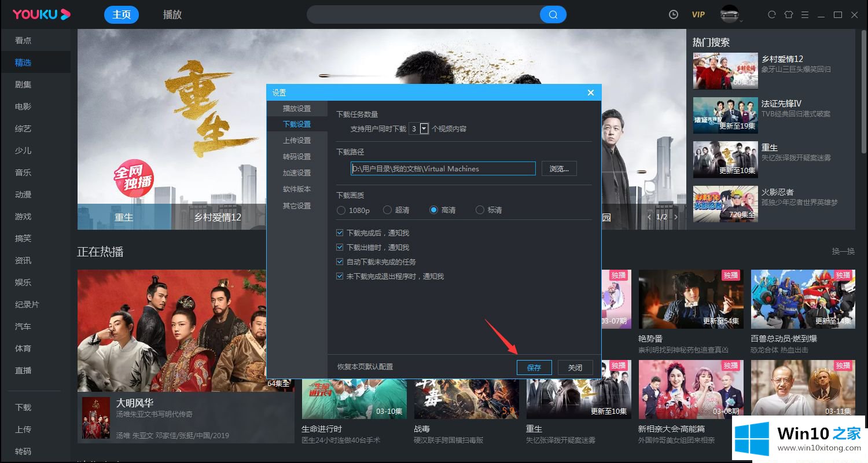Screen dimensions: 868x463
Task: Close the 设置 dialog with X
Action: [591, 93]
